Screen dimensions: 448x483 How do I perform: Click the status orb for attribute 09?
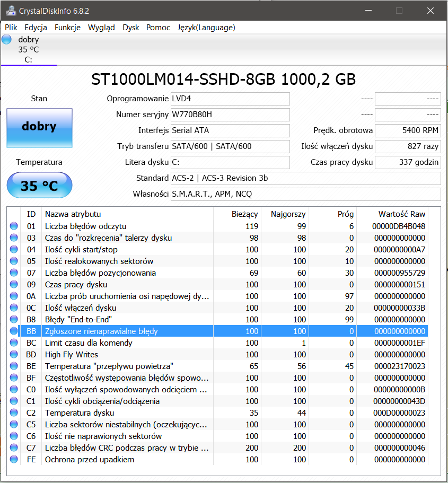pos(14,285)
